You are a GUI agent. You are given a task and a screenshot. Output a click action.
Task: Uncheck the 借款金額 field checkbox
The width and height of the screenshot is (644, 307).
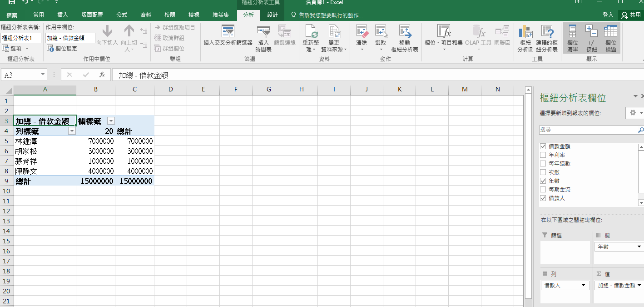tap(543, 146)
